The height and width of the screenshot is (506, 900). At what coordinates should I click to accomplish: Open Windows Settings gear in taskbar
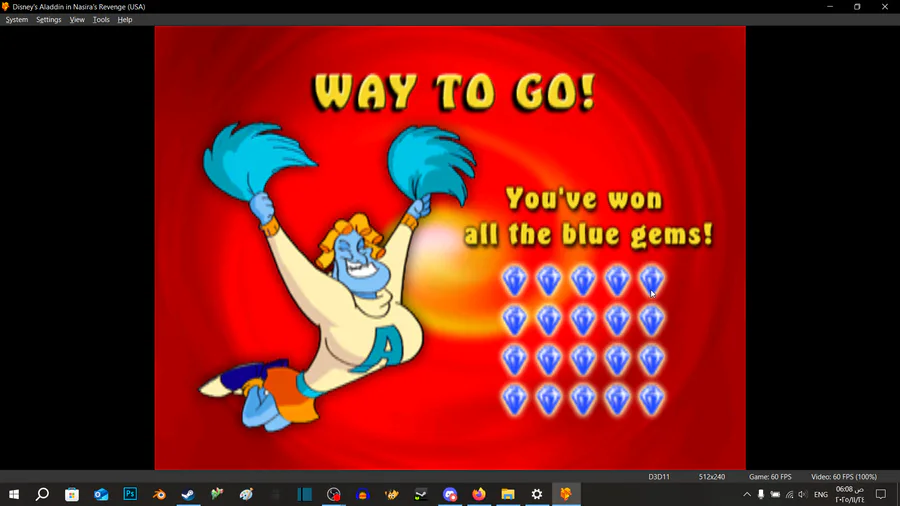coord(537,494)
